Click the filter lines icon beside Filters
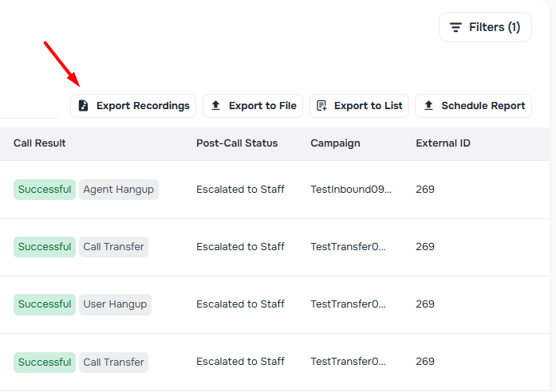Screen dimensions: 556x392 coord(455,27)
